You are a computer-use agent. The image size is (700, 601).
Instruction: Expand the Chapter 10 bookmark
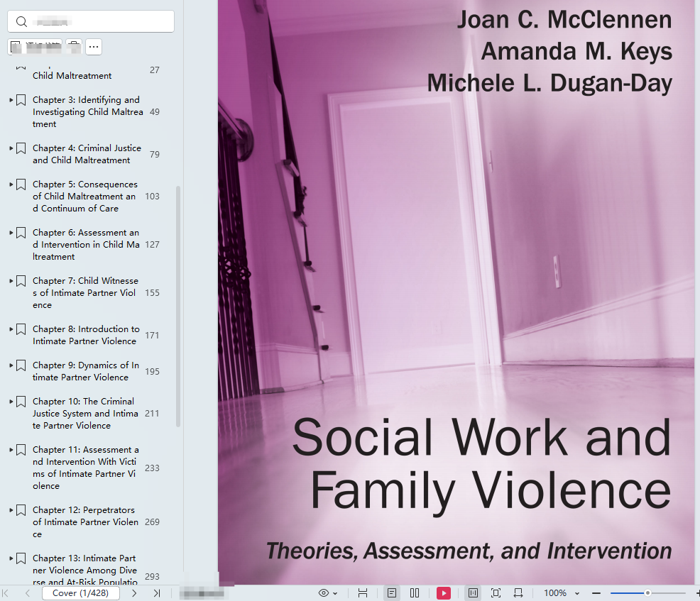click(11, 401)
